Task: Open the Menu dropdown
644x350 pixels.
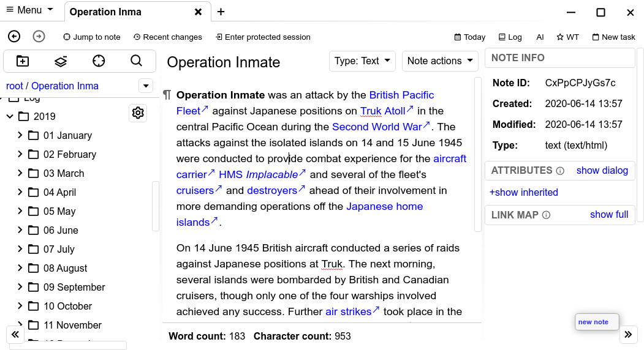Action: click(x=30, y=10)
